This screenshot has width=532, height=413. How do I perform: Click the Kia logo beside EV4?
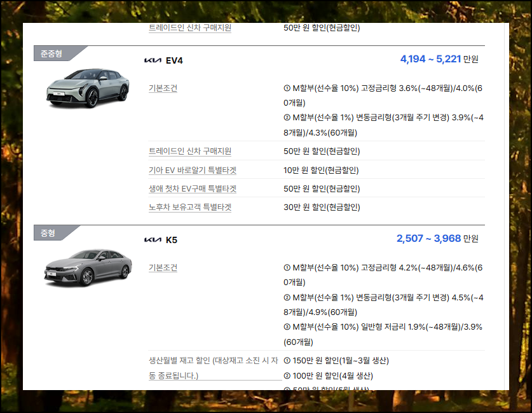[x=153, y=60]
